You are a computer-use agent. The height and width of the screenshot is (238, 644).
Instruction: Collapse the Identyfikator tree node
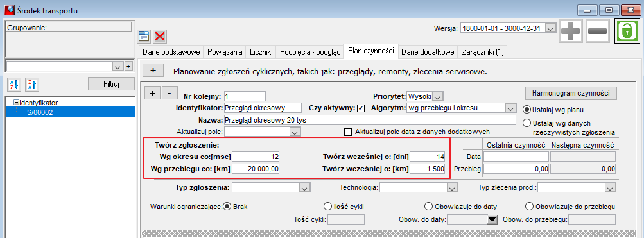coord(16,103)
